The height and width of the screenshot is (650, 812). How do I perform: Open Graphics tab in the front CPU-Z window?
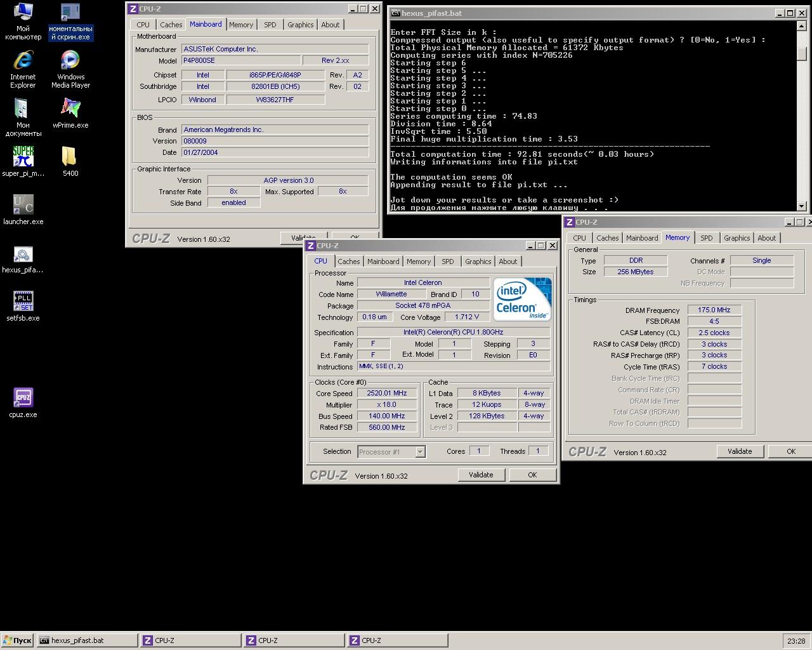[478, 262]
